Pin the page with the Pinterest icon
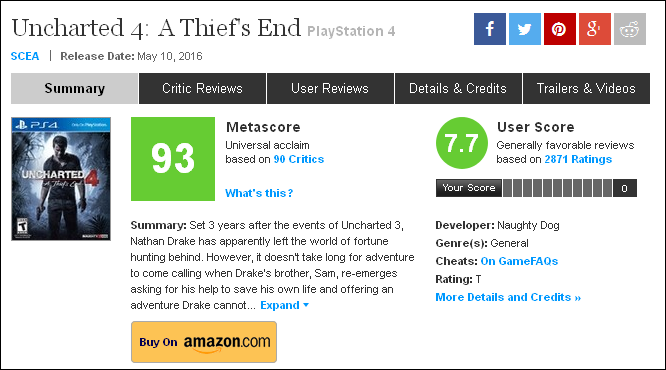The height and width of the screenshot is (370, 666). coord(560,29)
